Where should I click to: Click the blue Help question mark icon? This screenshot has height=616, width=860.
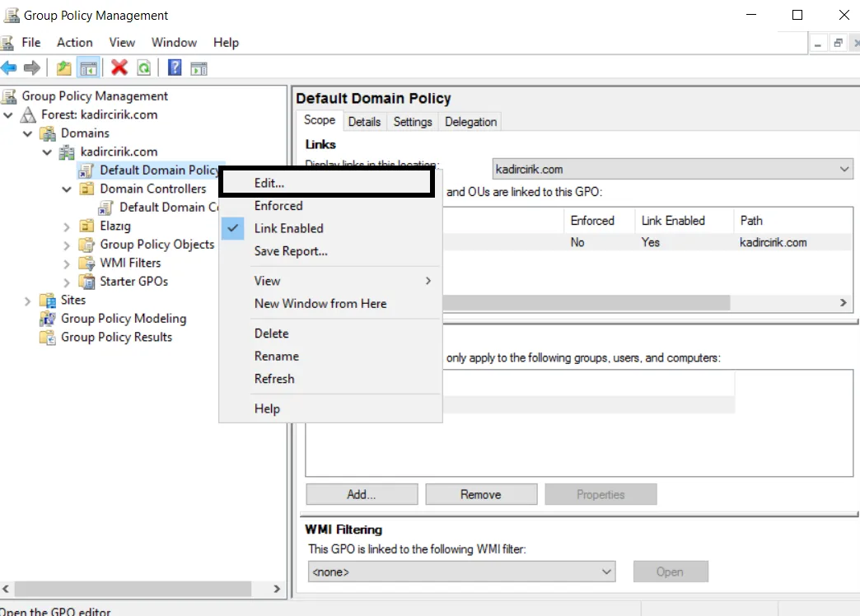(x=175, y=68)
